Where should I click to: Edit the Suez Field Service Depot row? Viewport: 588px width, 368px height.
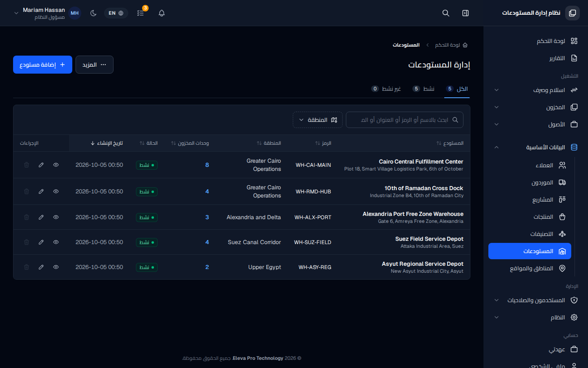(x=41, y=242)
